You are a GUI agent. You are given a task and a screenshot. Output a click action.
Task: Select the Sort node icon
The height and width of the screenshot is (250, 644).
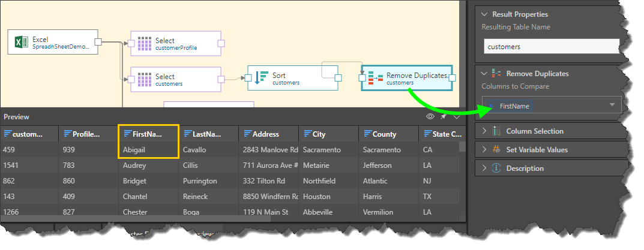pyautogui.click(x=261, y=78)
